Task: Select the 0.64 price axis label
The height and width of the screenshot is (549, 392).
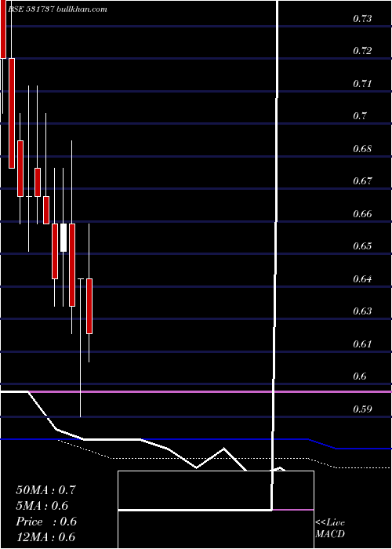Action: point(362,278)
